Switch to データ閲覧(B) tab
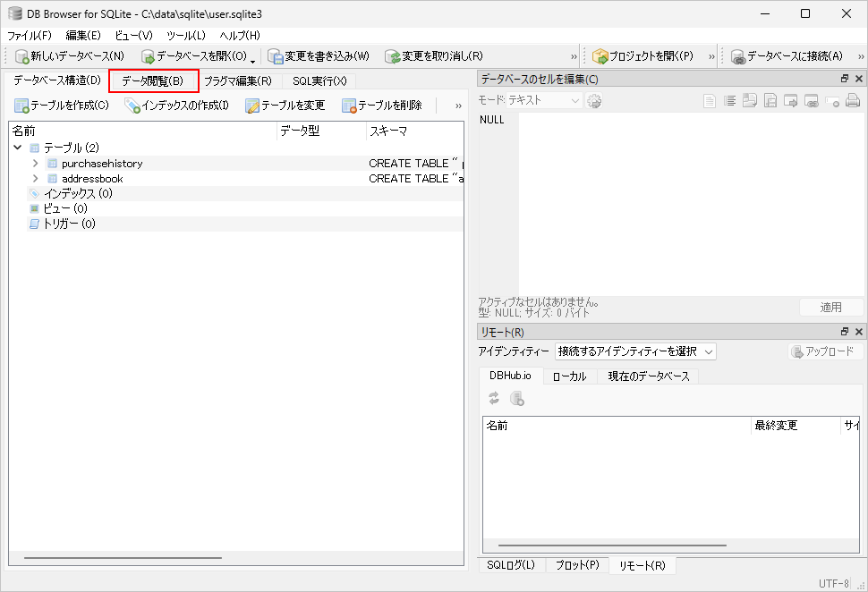868x592 pixels. tap(153, 80)
